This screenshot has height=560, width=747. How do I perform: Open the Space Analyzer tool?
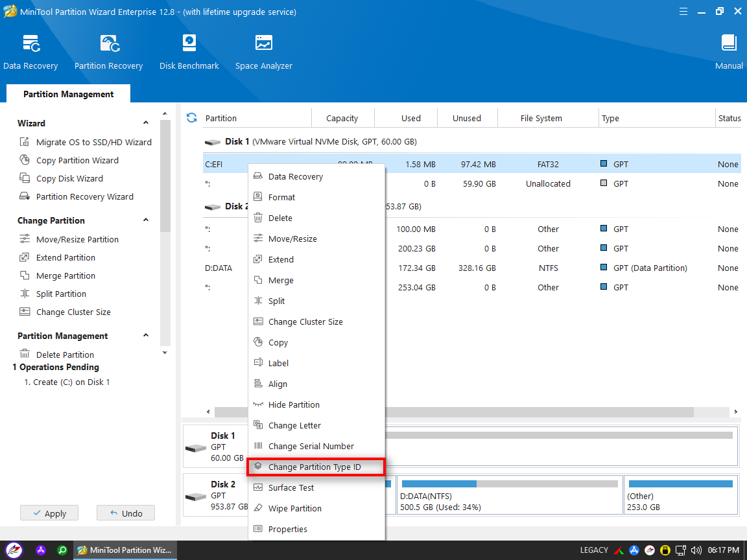[263, 52]
